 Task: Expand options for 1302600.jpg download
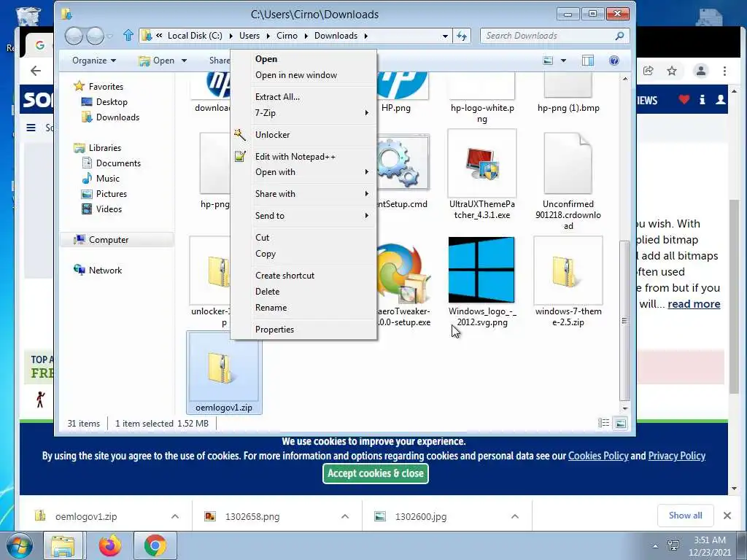click(514, 516)
